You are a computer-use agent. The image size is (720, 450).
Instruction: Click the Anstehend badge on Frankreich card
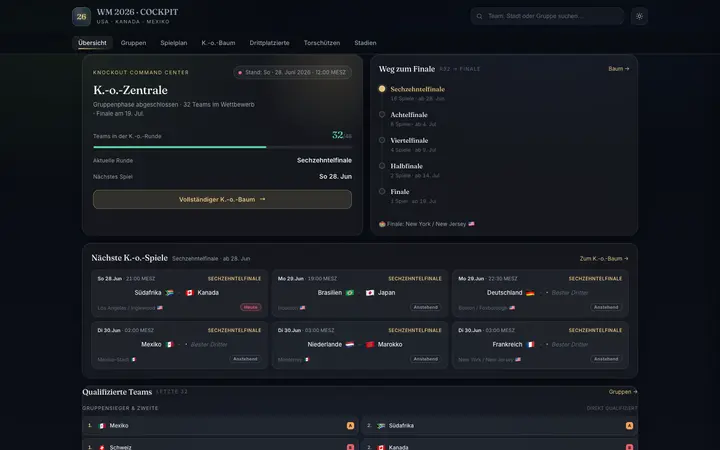click(606, 359)
